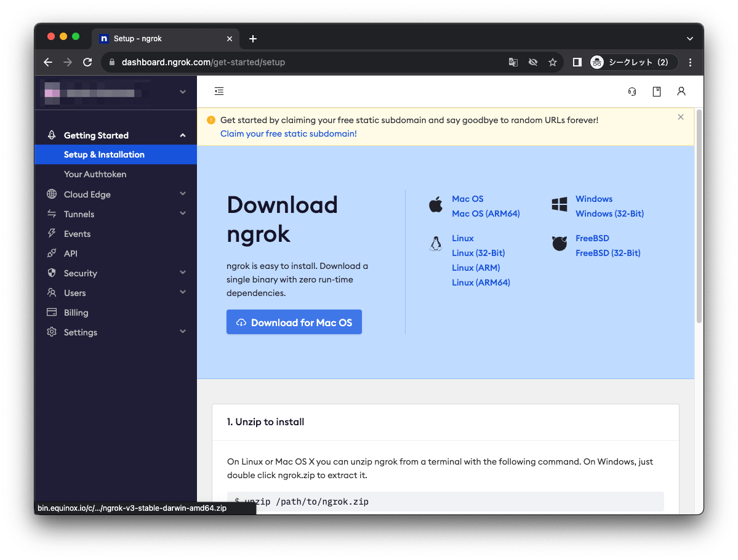
Task: Click the browser forward arrow
Action: [x=68, y=62]
